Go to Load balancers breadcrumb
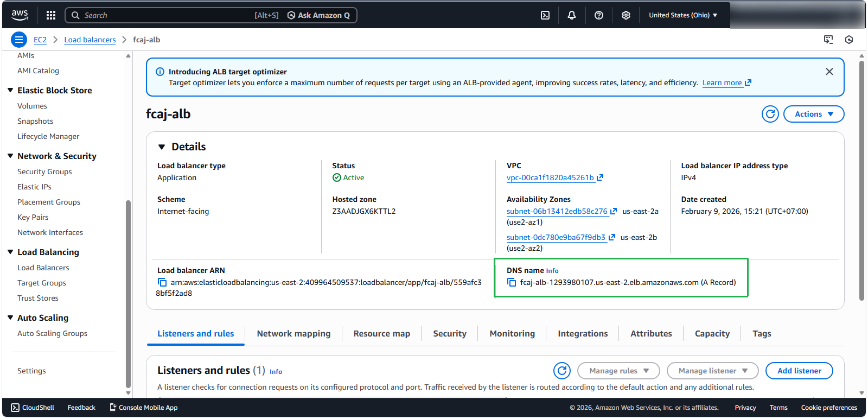868x419 pixels. (90, 40)
